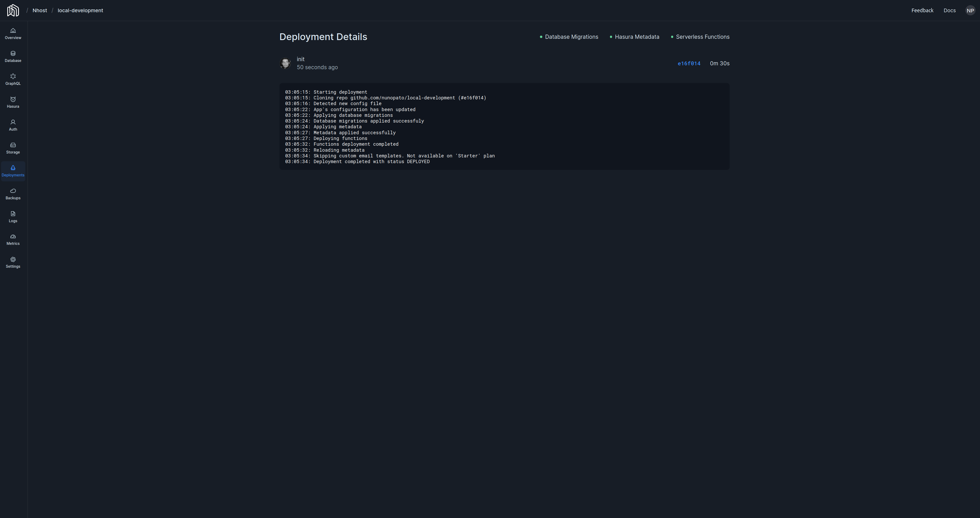Open the Storage section
980x518 pixels.
(x=13, y=148)
